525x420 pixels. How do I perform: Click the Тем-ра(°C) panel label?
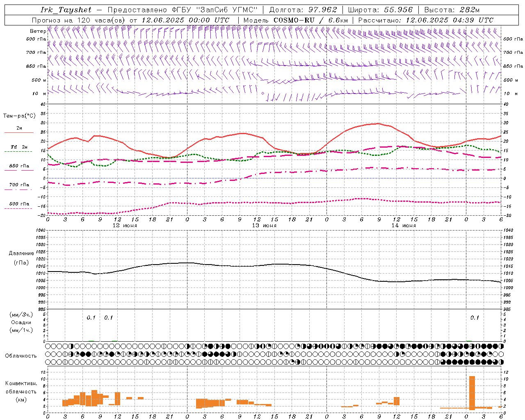19,116
